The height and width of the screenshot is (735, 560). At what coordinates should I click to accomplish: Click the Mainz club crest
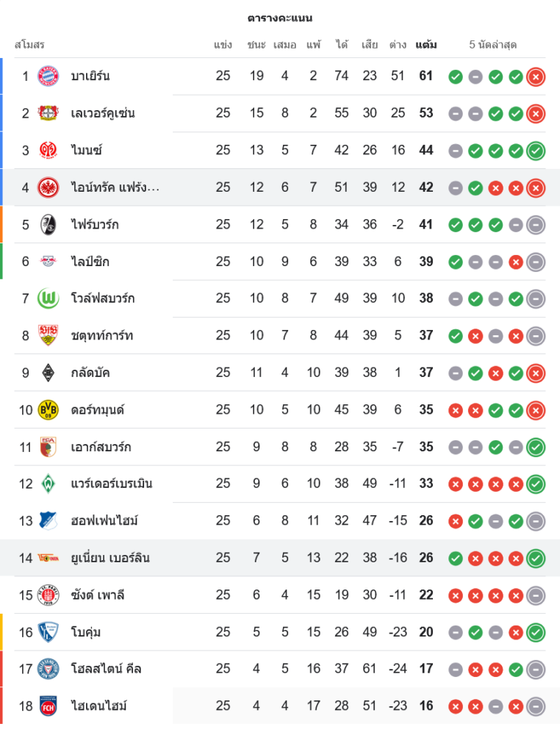point(49,150)
